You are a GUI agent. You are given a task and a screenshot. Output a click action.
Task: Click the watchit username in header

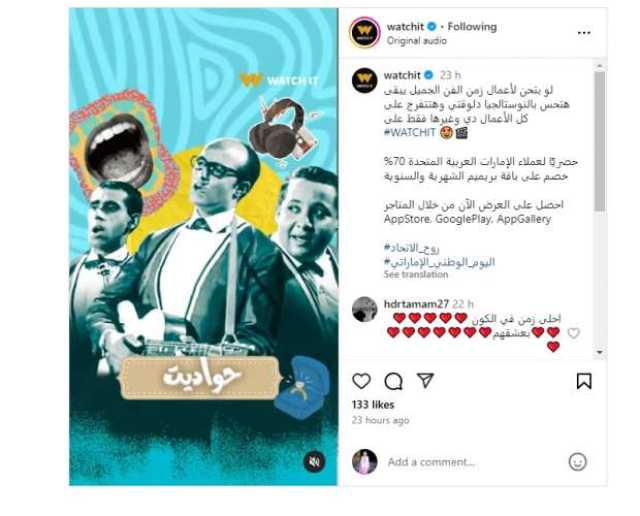coord(405,27)
